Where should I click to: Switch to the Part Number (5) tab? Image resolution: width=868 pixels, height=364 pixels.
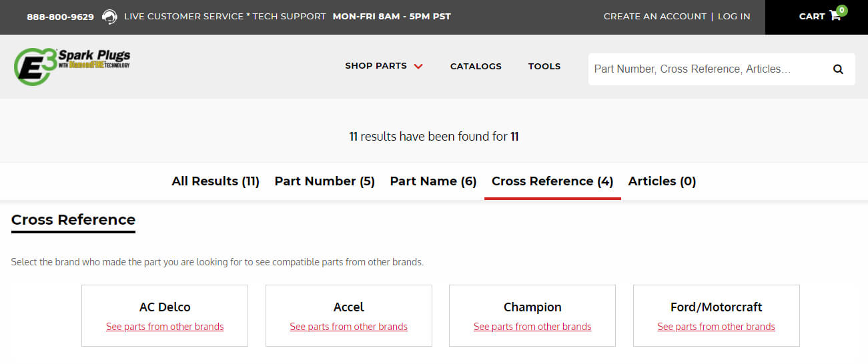(325, 181)
